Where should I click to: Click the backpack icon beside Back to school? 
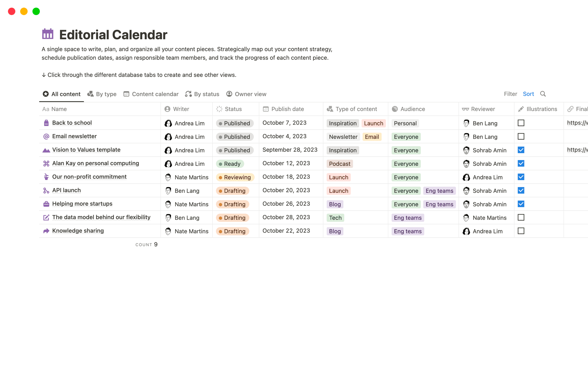point(46,123)
